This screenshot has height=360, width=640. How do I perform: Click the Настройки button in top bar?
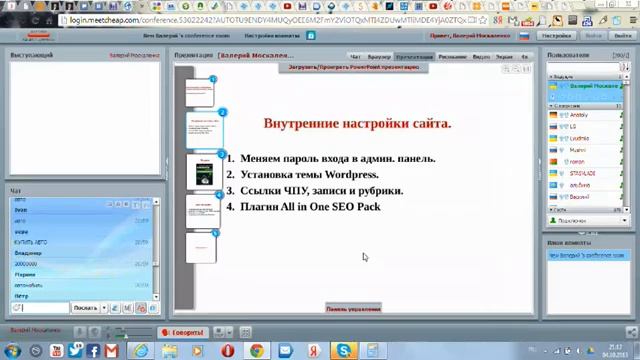pos(556,36)
